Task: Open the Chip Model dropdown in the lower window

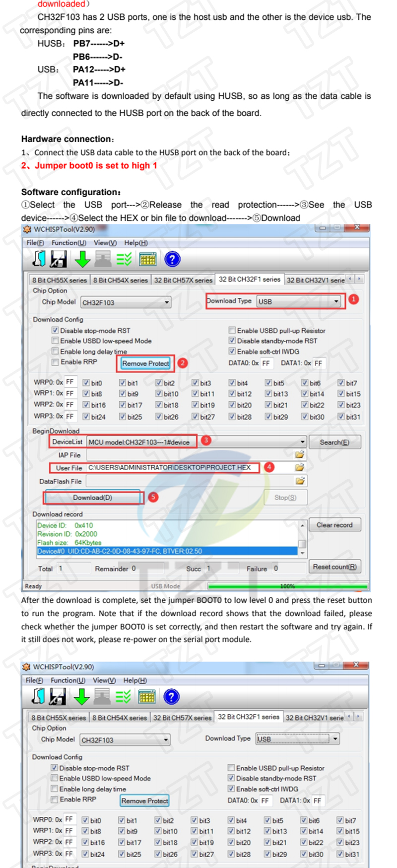Action: [166, 740]
